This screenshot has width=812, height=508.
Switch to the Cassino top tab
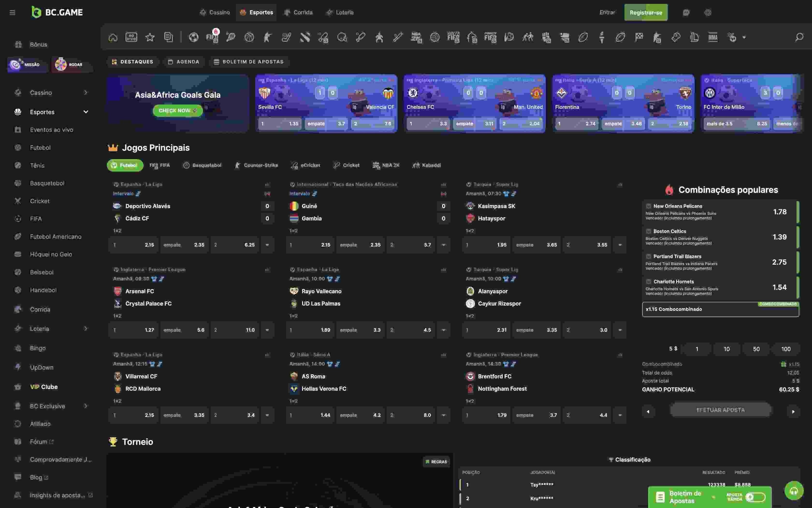tap(215, 12)
